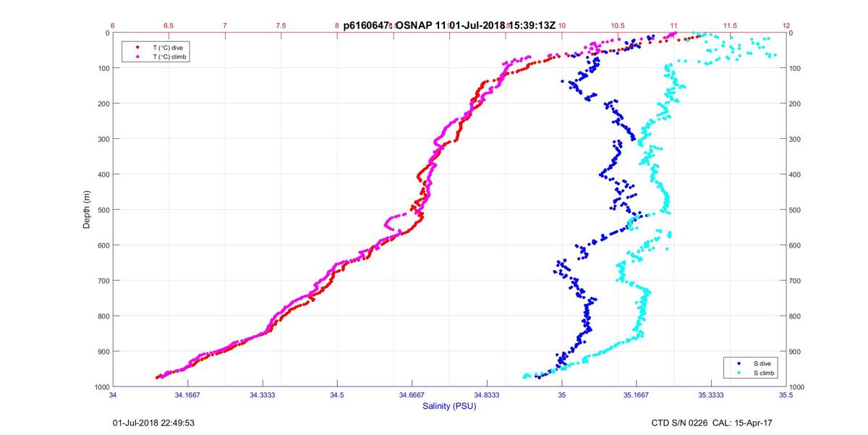
Task: Click salinity tick label 35.3333
Action: click(711, 395)
